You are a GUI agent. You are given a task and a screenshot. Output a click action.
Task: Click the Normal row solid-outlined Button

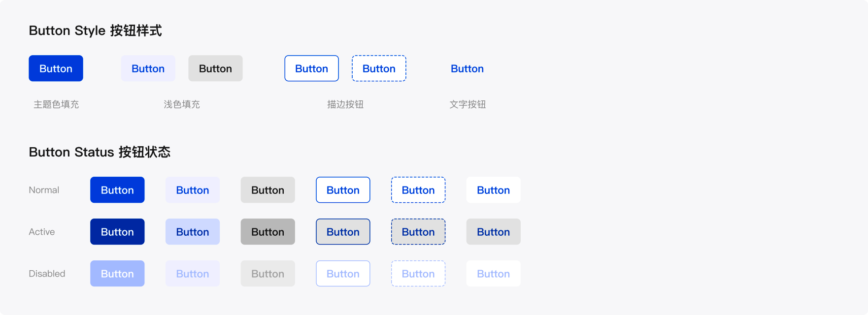(x=343, y=190)
